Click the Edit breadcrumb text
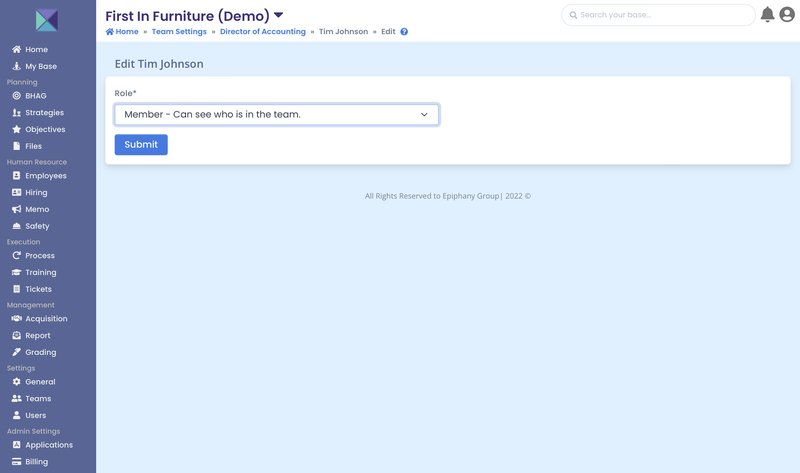Screen dimensions: 800x473 tap(388, 32)
